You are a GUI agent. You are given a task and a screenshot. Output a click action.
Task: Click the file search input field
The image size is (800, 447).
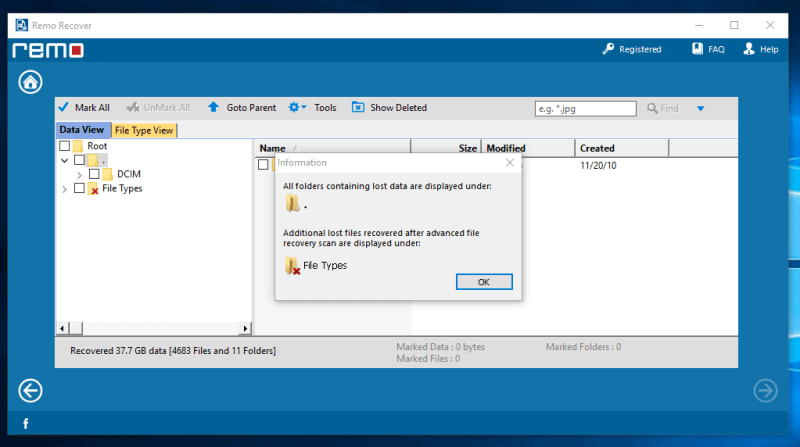point(585,108)
